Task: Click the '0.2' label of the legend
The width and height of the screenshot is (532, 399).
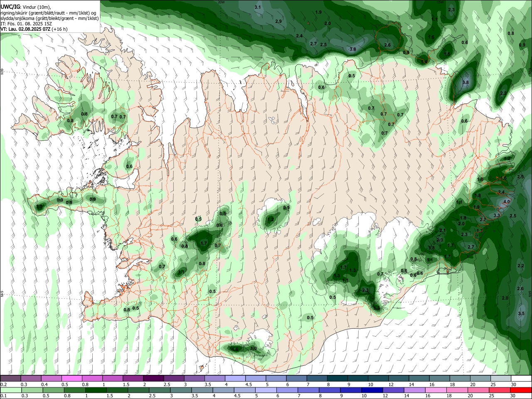Action: tap(3, 384)
